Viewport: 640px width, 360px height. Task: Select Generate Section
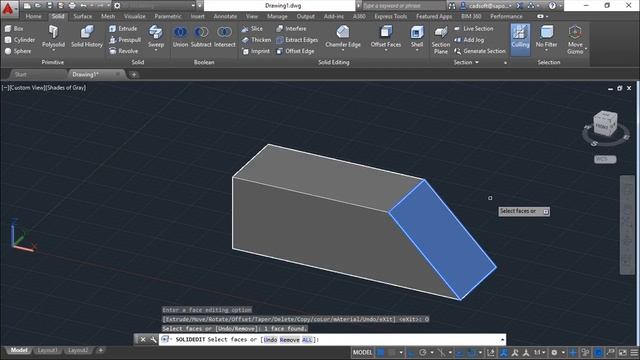[x=480, y=51]
